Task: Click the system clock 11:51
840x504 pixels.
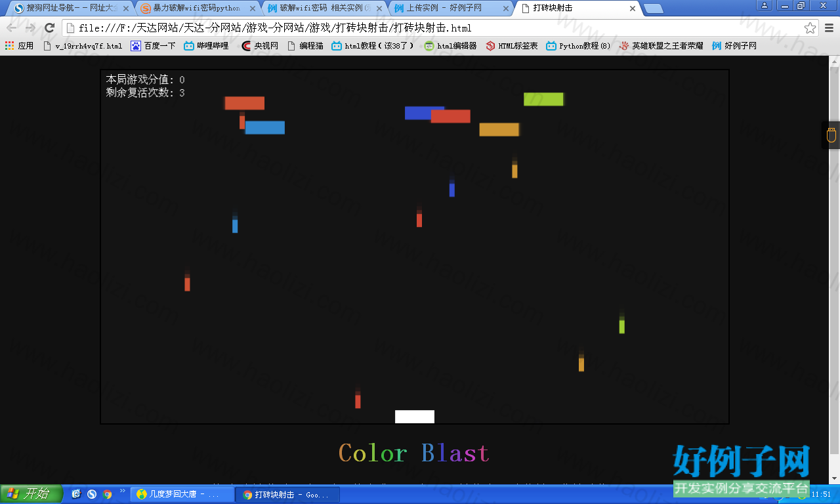Action: point(822,494)
